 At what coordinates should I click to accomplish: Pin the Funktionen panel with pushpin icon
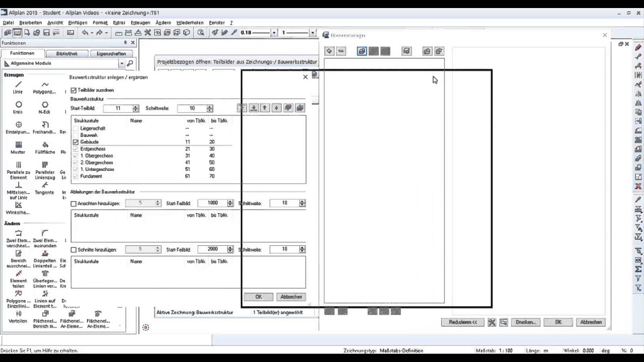[125, 43]
